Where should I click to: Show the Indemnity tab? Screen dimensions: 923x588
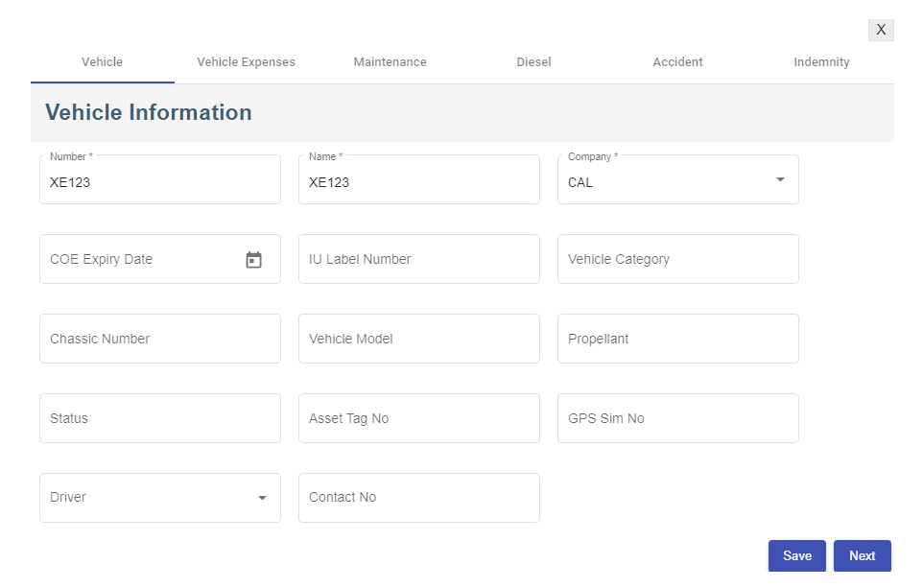(x=821, y=62)
